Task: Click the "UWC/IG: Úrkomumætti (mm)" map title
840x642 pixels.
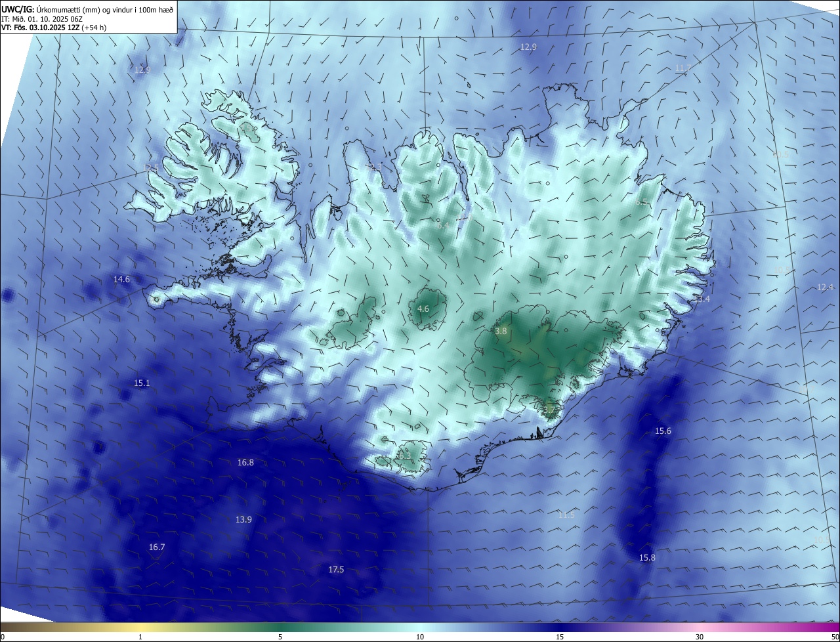Action: tap(88, 9)
